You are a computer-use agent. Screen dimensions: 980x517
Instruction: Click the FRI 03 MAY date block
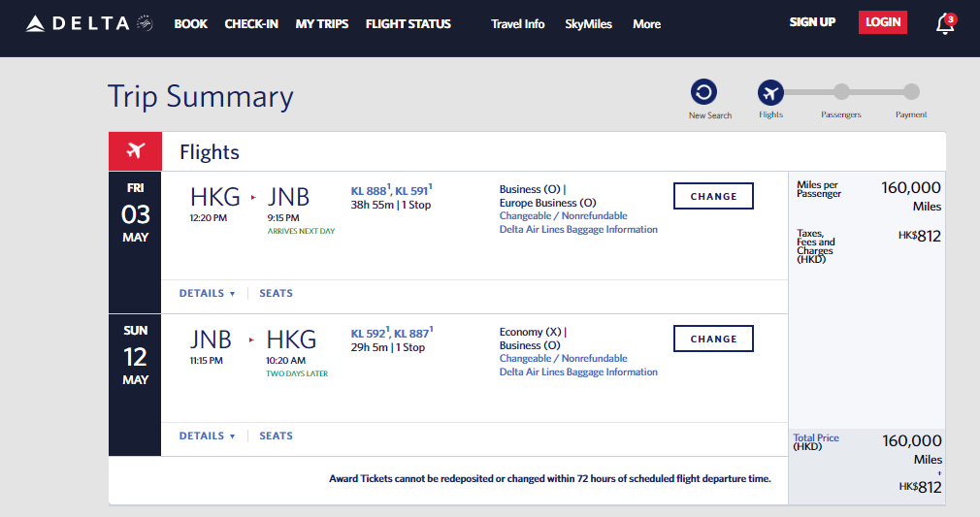tap(135, 242)
